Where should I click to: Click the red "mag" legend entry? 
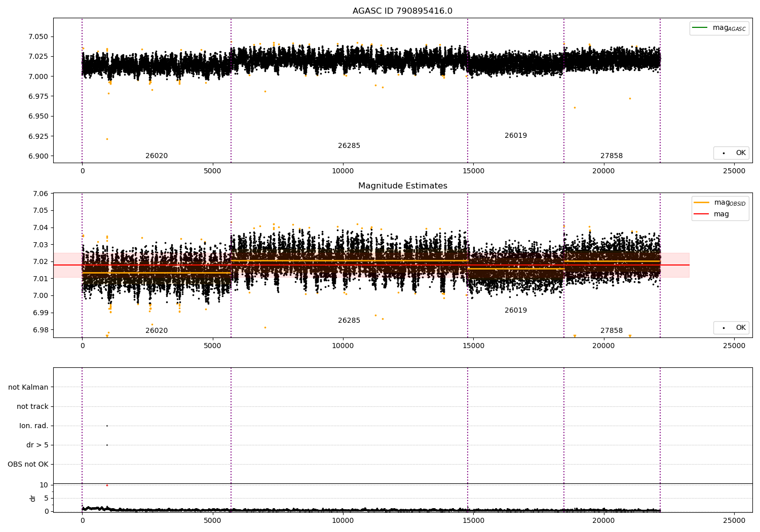(x=711, y=214)
